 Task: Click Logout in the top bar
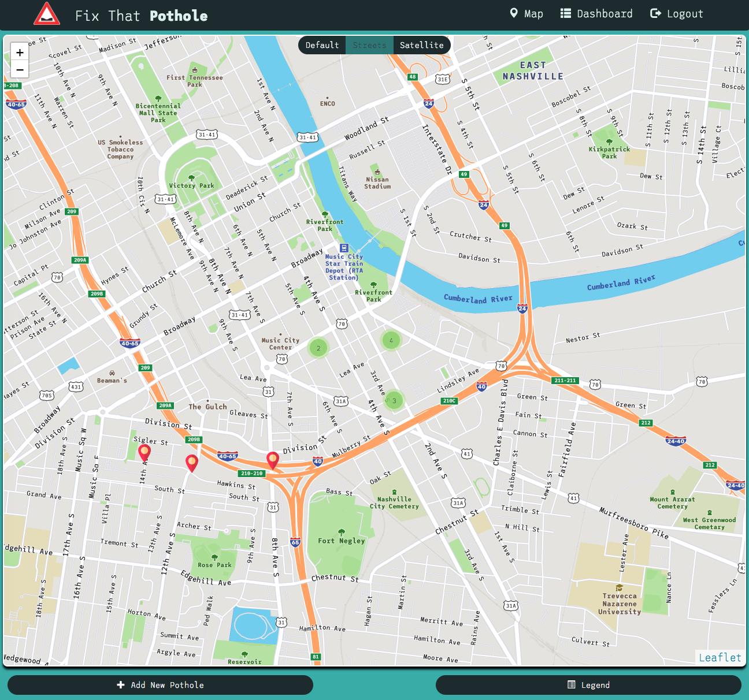[677, 13]
